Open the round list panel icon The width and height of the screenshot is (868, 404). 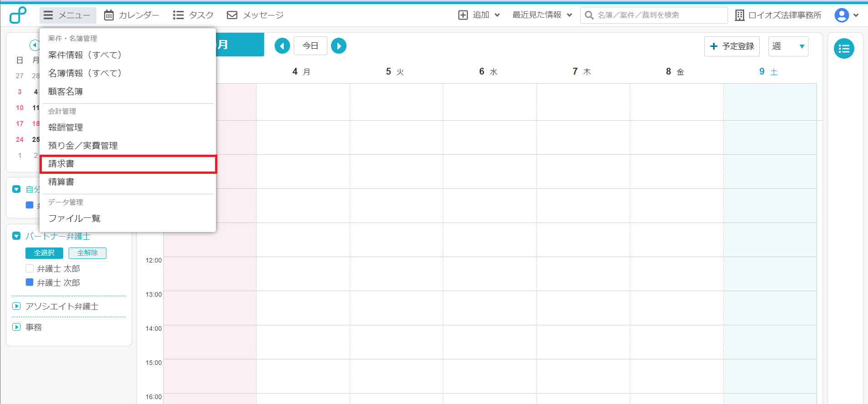843,49
